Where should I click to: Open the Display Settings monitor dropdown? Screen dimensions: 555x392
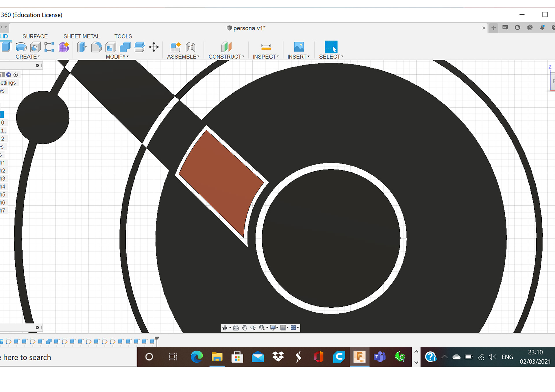pos(274,328)
